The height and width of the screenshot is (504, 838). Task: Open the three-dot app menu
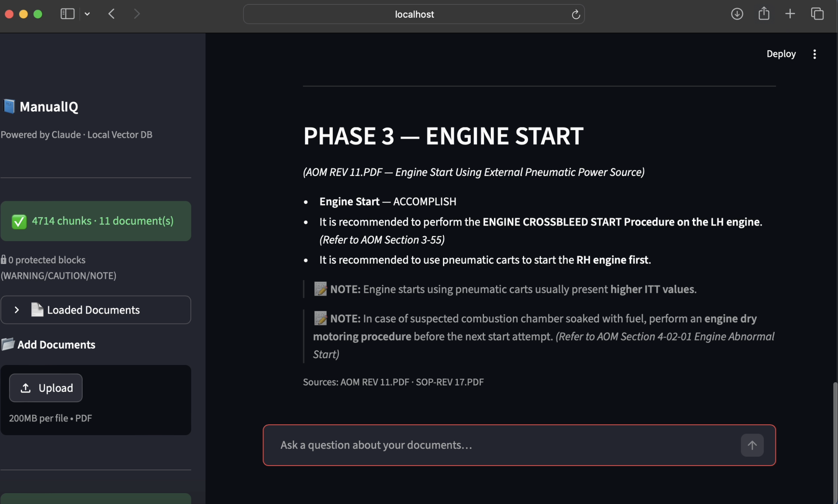[x=814, y=54]
